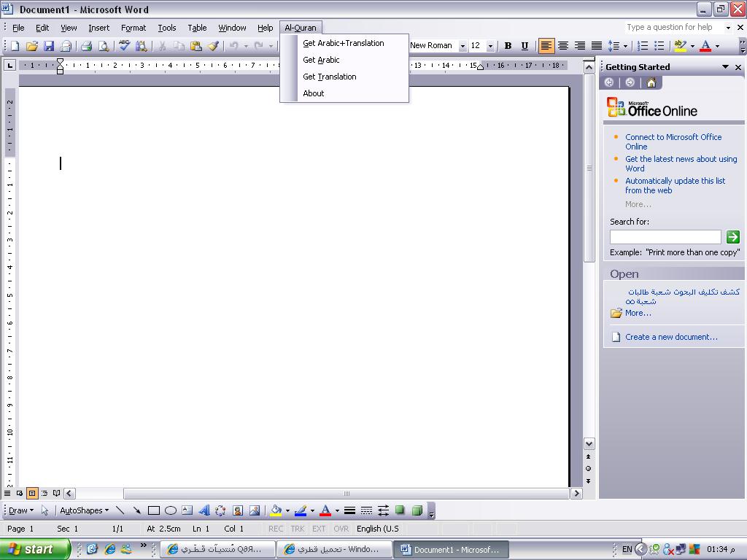The width and height of the screenshot is (747, 560).
Task: Open the Format menu
Action: click(x=133, y=28)
